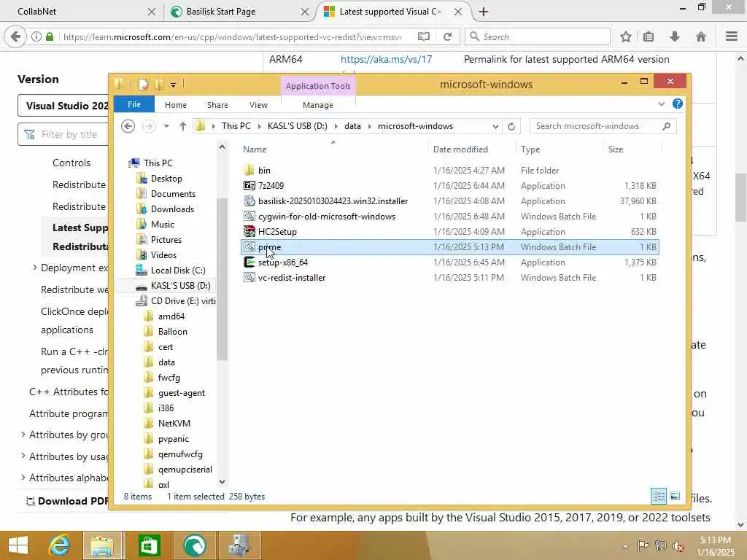Open Windows Store from taskbar

click(149, 545)
